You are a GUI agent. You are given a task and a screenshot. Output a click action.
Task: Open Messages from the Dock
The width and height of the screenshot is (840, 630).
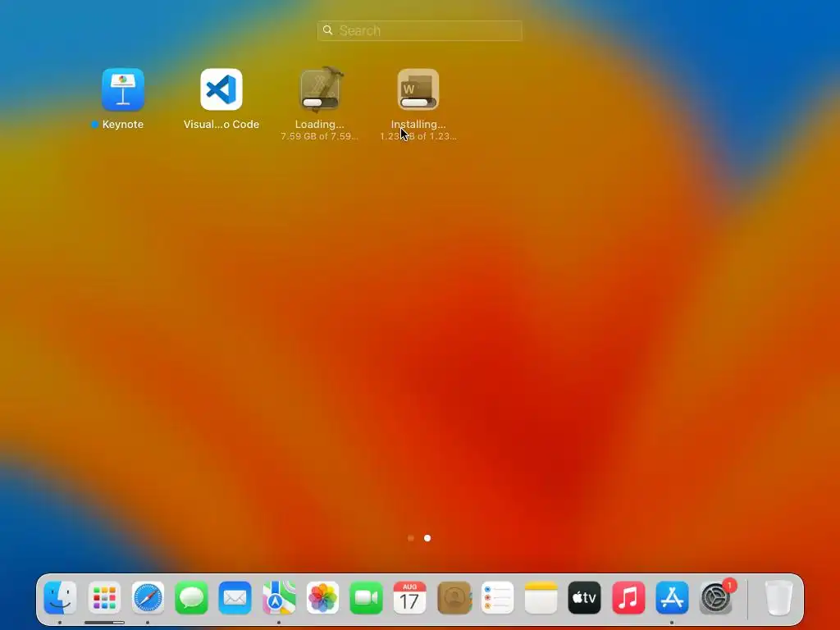click(191, 597)
